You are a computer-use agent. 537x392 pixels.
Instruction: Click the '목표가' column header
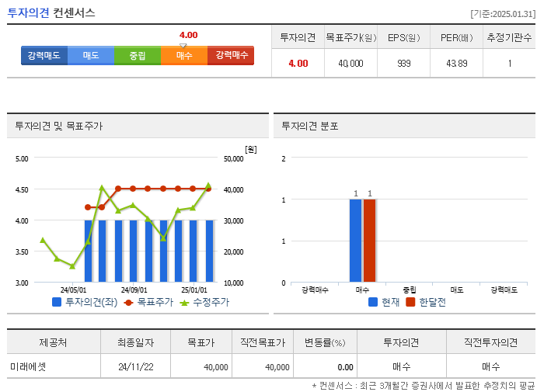[201, 342]
